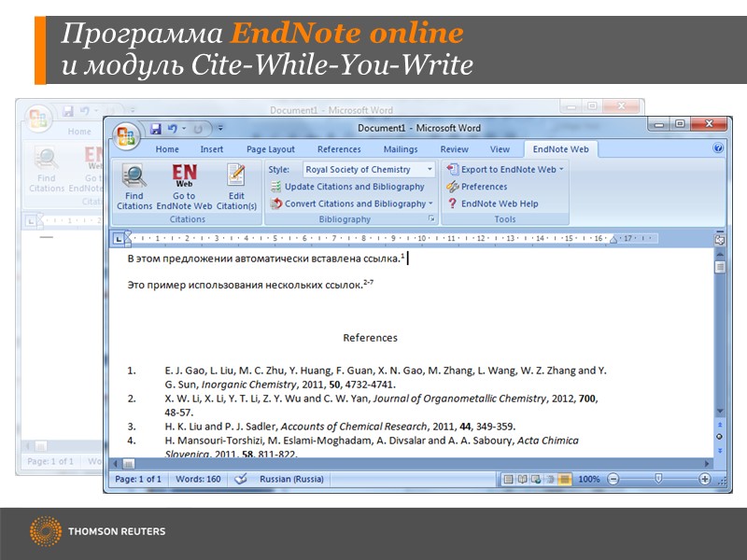Screen dimensions: 747x560
Task: Click the Redo icon in quick access toolbar
Action: (198, 129)
